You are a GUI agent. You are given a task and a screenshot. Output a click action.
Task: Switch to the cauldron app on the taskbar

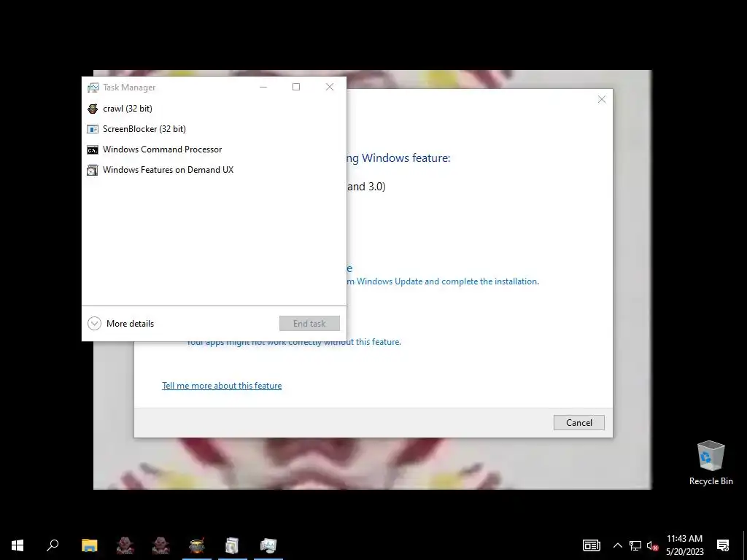pyautogui.click(x=197, y=545)
